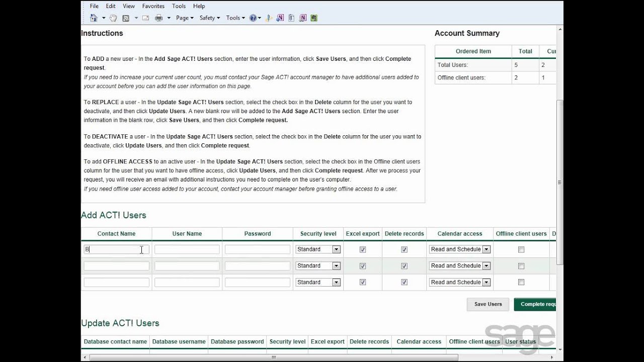This screenshot has height=362, width=644.
Task: Uncheck first row Delete records checkbox
Action: tap(404, 249)
